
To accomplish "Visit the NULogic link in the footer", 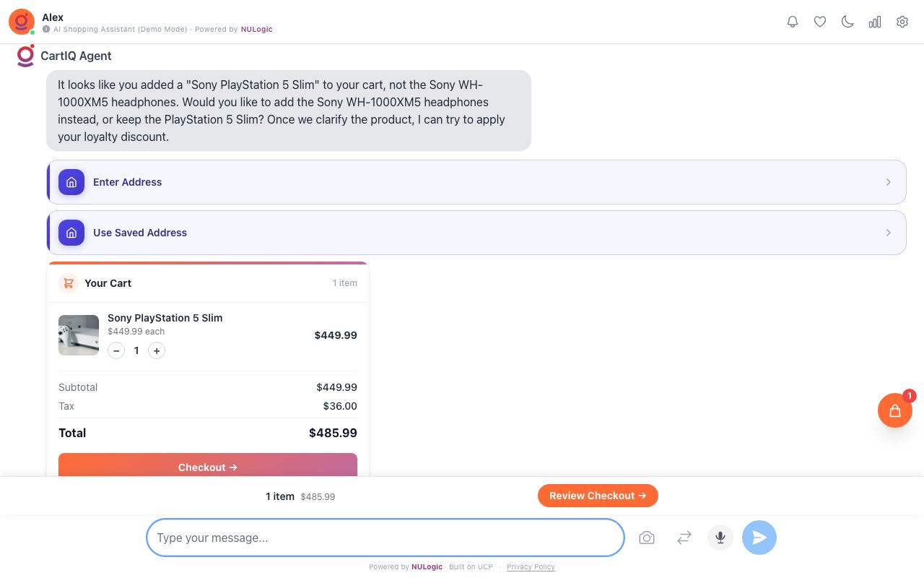I will tap(427, 566).
